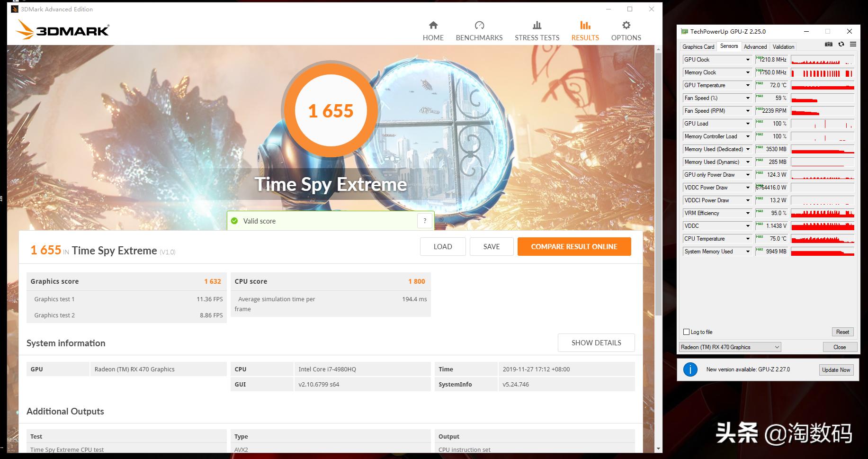
Task: Click the Close button in GPU-Z
Action: 840,347
